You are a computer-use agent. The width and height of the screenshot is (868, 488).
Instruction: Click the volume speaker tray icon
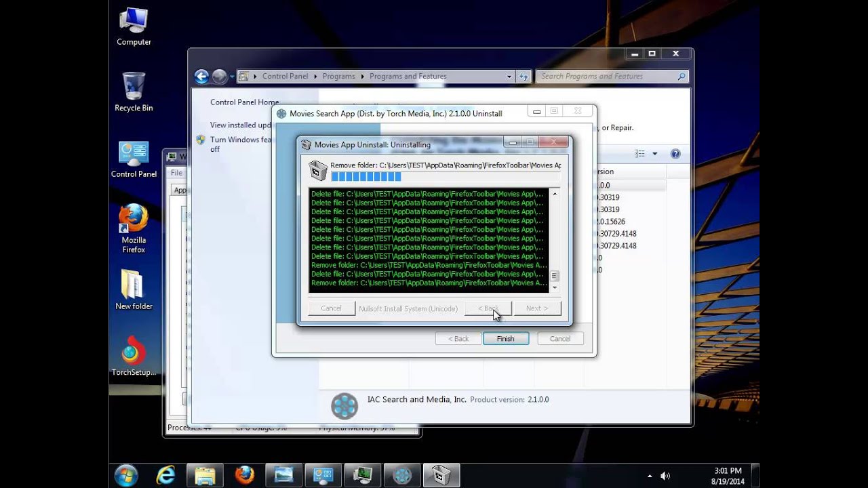(x=665, y=476)
